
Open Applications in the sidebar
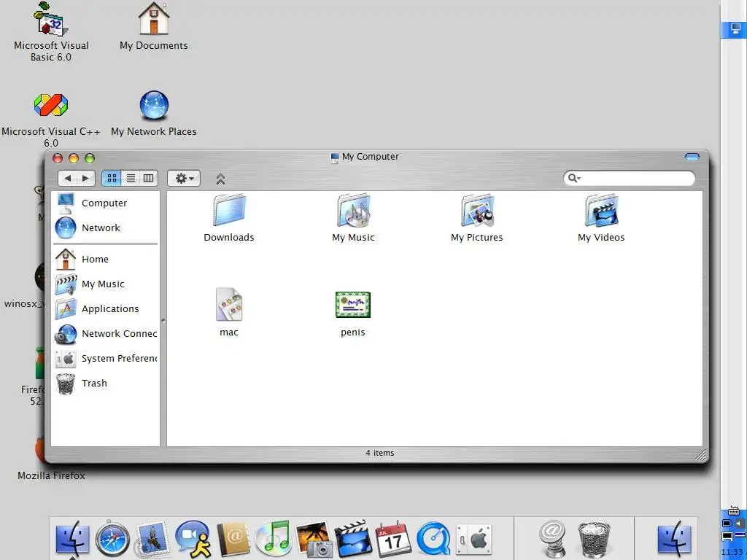click(105, 309)
